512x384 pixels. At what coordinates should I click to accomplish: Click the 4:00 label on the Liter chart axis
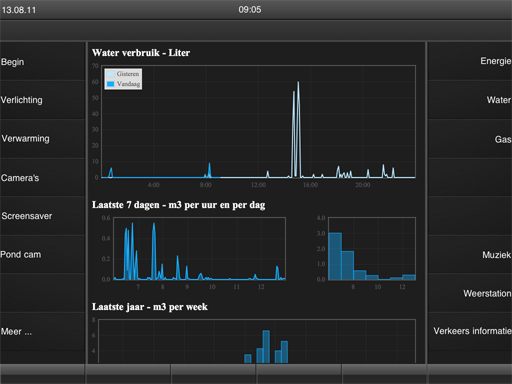pos(154,185)
